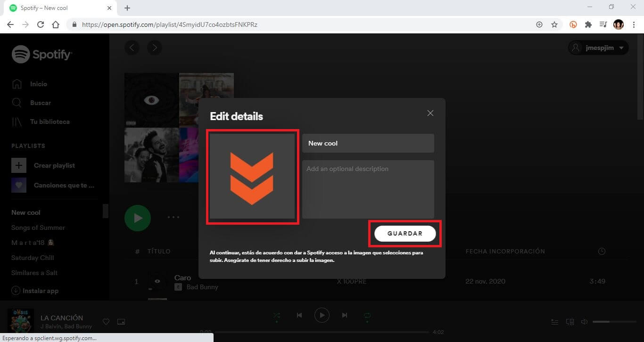Open a new browser tab
This screenshot has width=644, height=342.
tap(127, 8)
